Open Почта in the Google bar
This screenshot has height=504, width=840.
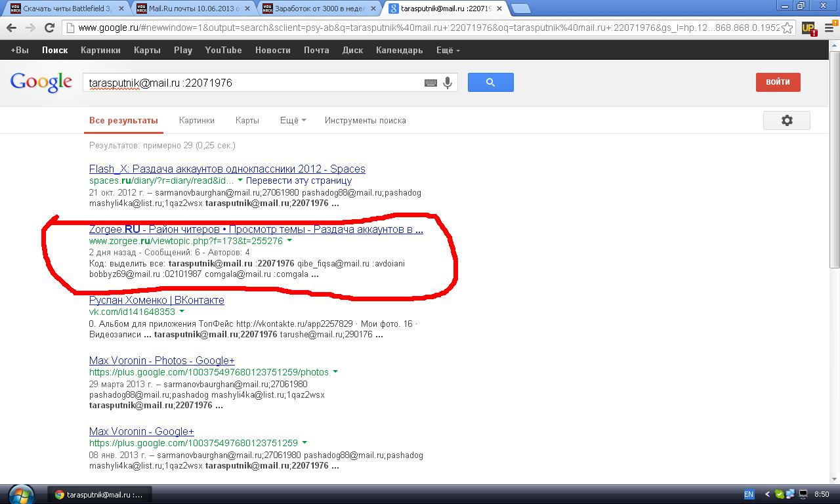click(316, 50)
